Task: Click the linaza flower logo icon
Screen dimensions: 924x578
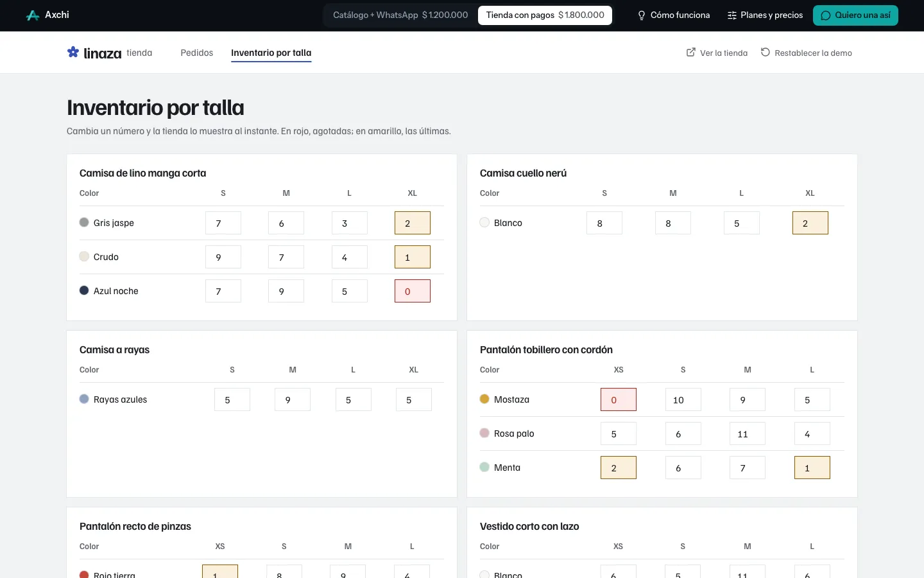Action: pos(73,52)
